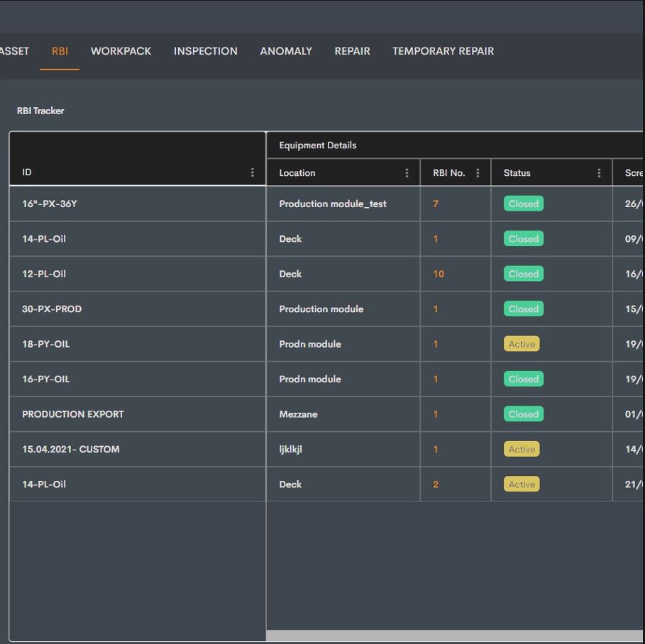This screenshot has height=644, width=645.
Task: Click the Production module location for 30-PX-PROD
Action: 321,309
